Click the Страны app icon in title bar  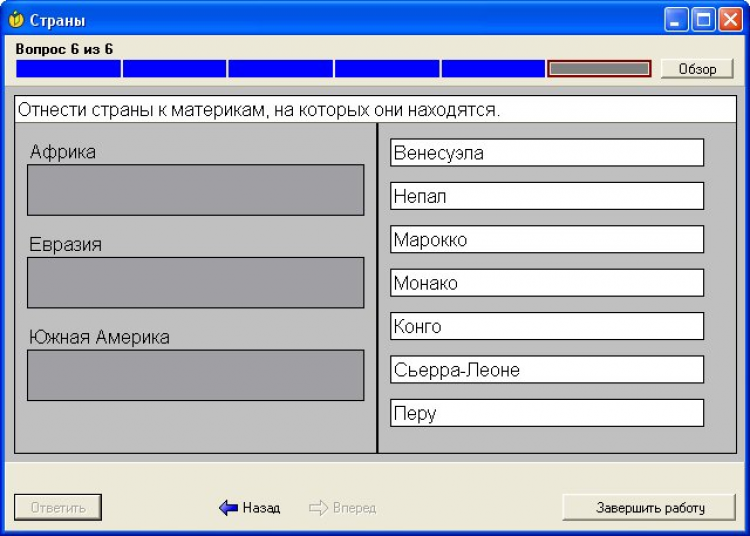16,20
